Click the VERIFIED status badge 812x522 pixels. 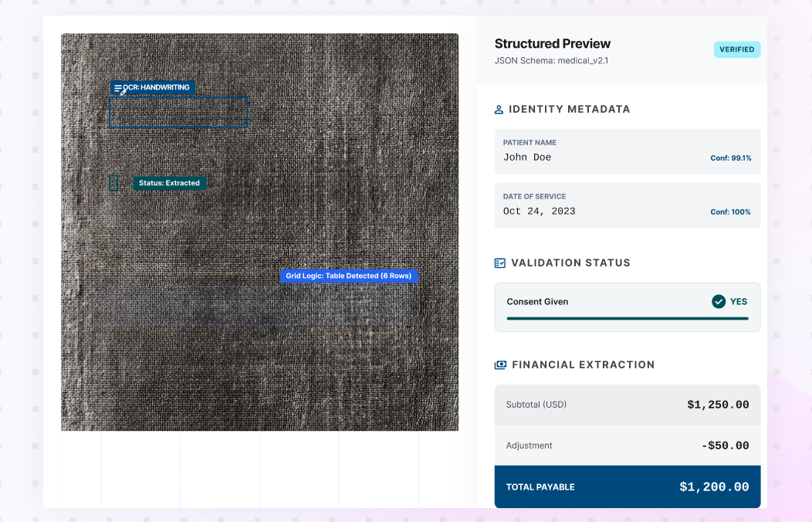pyautogui.click(x=736, y=49)
